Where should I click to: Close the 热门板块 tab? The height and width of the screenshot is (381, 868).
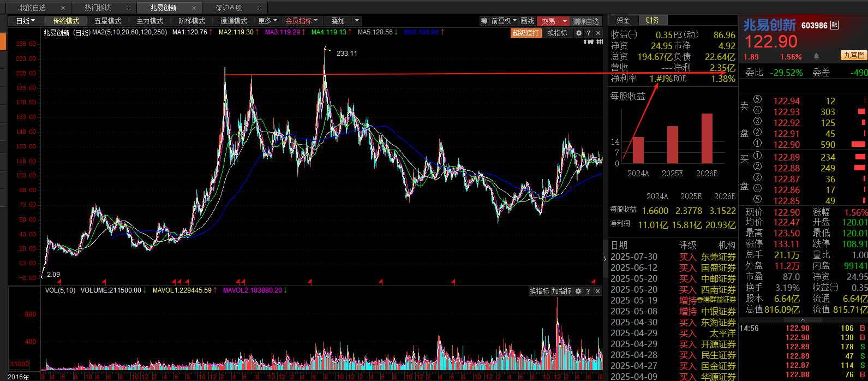pos(128,8)
